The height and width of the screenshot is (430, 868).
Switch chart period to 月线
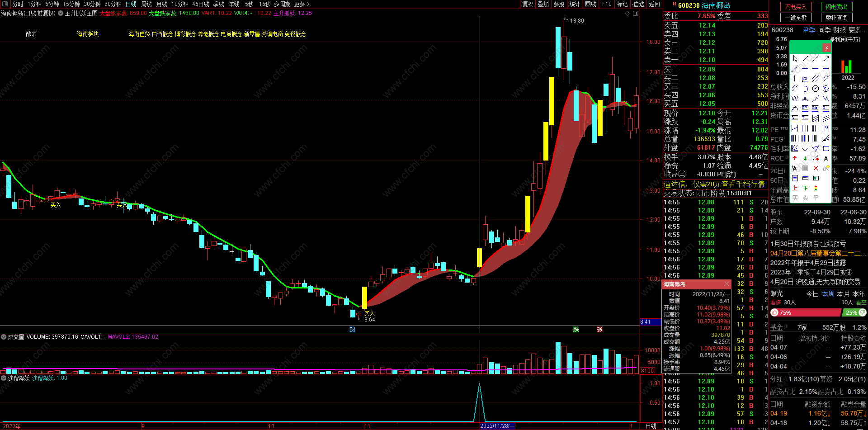point(162,4)
